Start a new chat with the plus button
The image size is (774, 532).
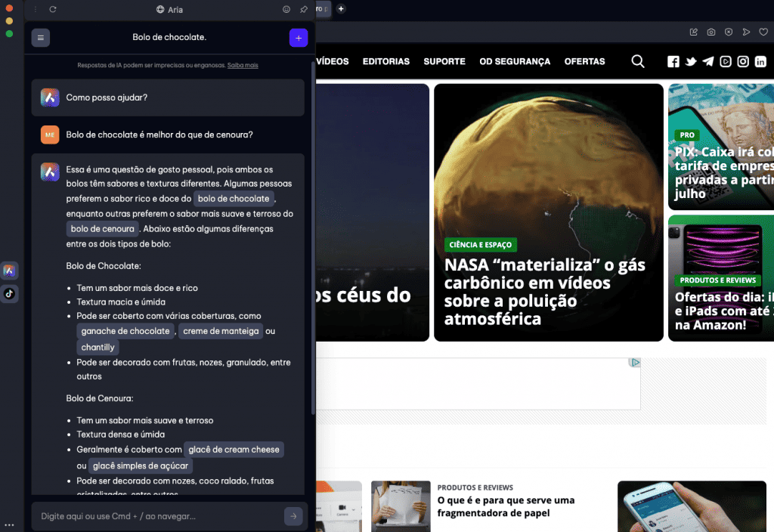click(298, 38)
